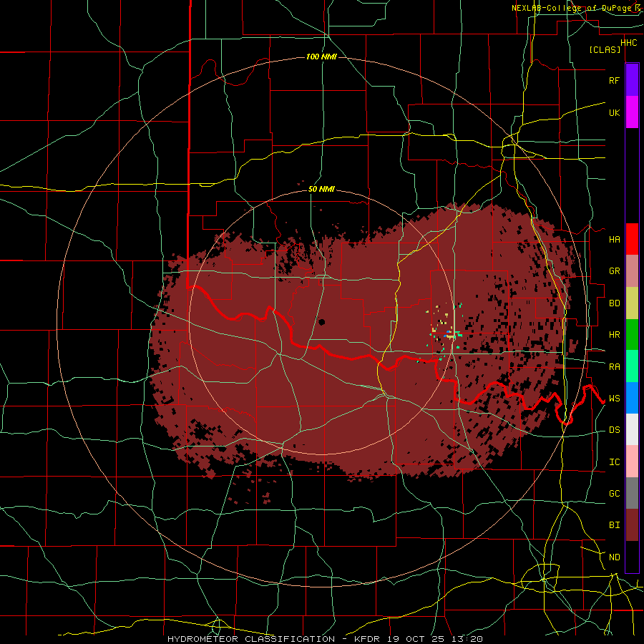Click the BI dark red legend swatch
Screen dimensions: 644x644
[632, 525]
